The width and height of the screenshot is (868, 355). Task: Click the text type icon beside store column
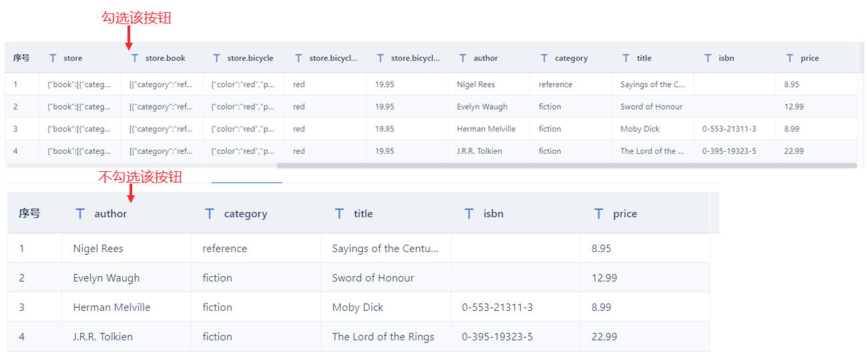pos(53,58)
